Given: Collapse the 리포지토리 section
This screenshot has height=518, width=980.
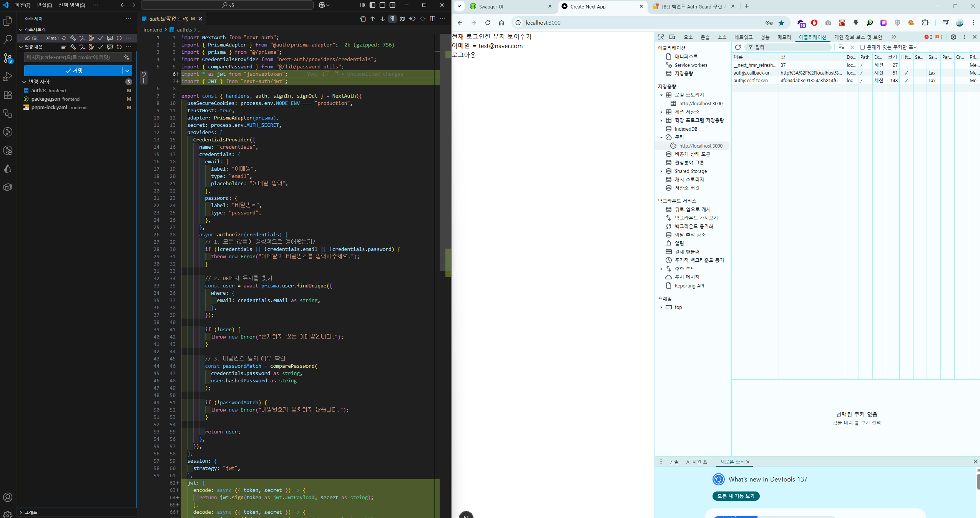Looking at the screenshot, I should (21, 29).
